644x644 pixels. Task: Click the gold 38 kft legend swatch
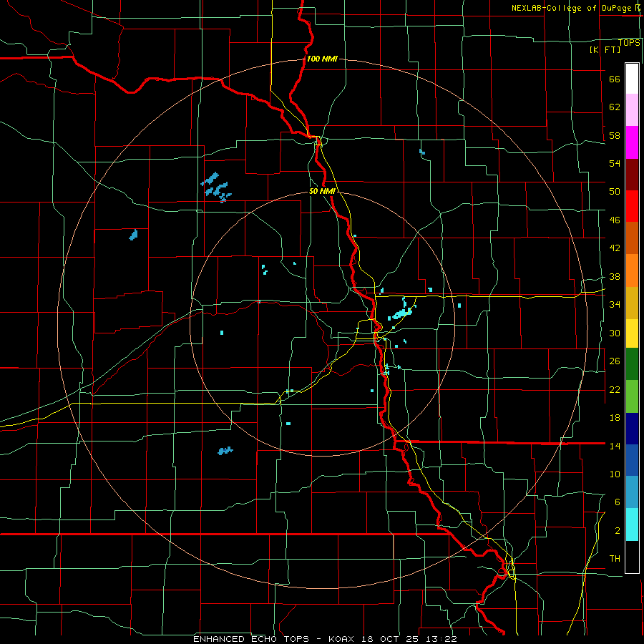tap(632, 303)
